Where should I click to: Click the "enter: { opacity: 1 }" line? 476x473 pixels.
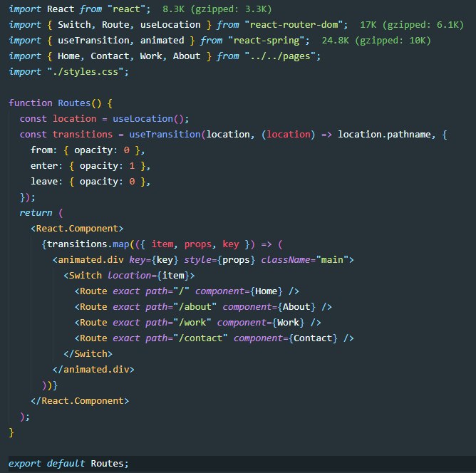[x=90, y=166]
